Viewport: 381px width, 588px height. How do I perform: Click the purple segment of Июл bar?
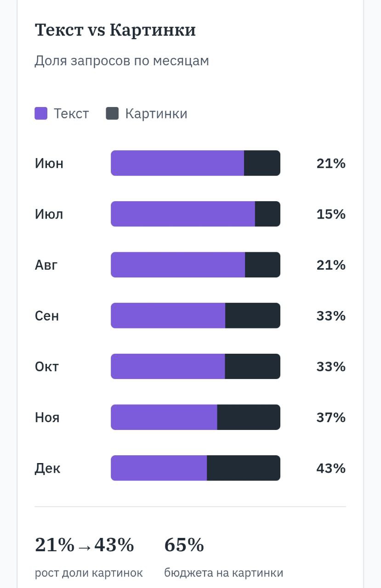coord(182,214)
